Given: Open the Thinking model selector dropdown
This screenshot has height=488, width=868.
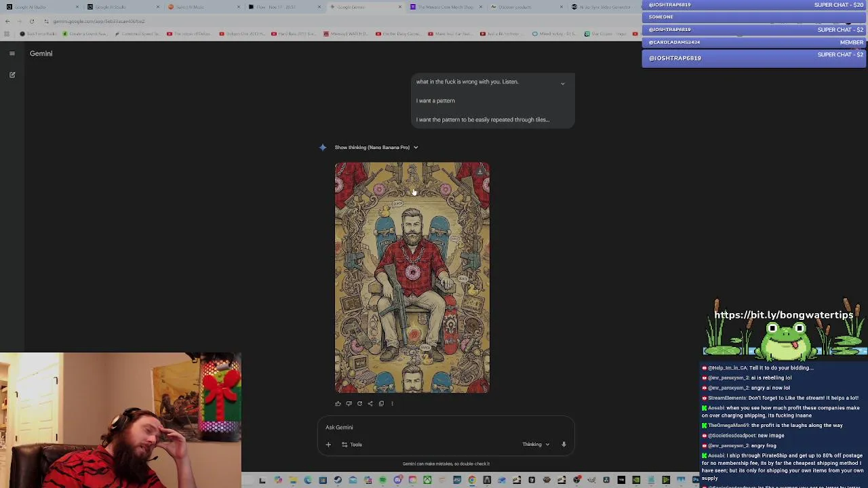Looking at the screenshot, I should click(536, 445).
